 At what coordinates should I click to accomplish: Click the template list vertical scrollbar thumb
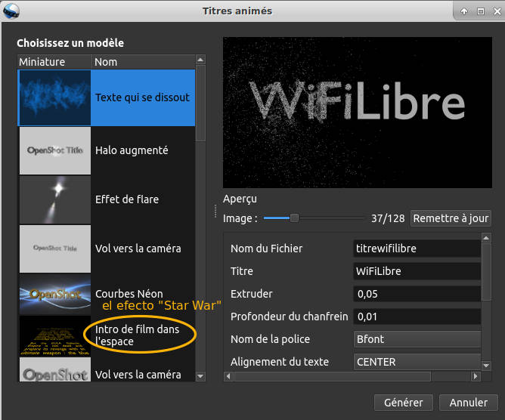[x=200, y=103]
